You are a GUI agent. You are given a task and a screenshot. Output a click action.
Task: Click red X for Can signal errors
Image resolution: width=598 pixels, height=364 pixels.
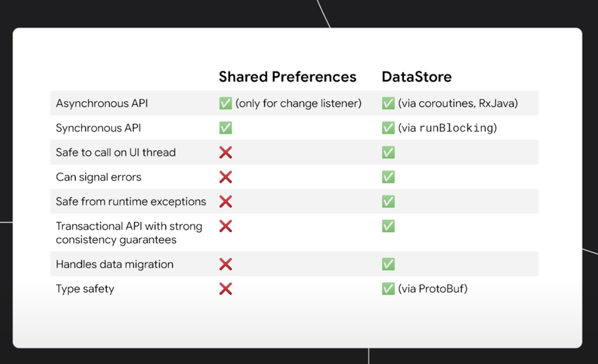[226, 177]
